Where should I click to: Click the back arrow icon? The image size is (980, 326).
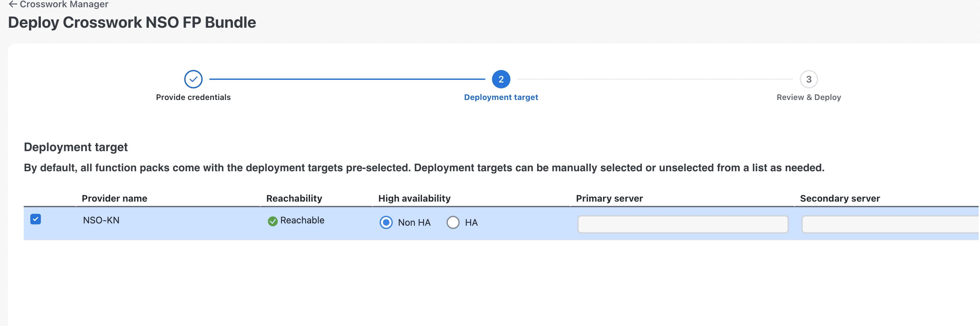point(13,4)
